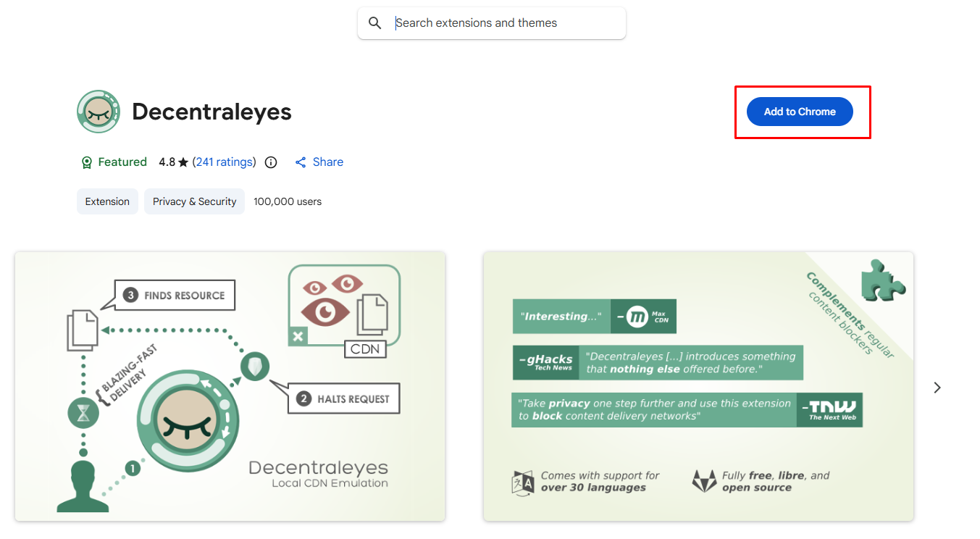Screen dimensions: 980x539
Task: Click the Decentraleyes logo icon
Action: click(99, 112)
